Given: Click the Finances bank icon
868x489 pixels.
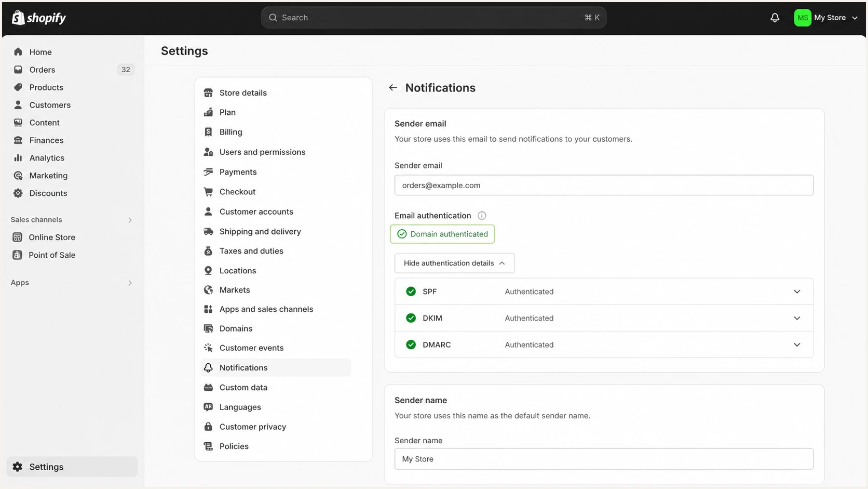Looking at the screenshot, I should 18,140.
